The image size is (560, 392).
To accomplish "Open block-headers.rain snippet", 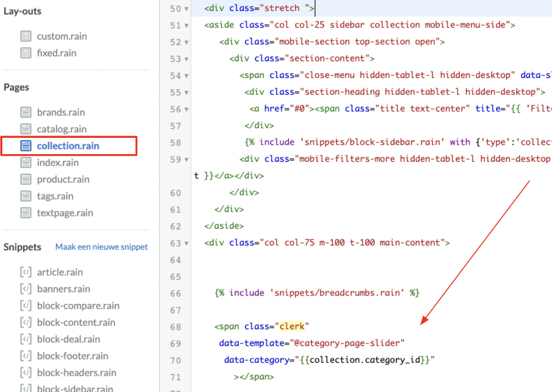I will pyautogui.click(x=76, y=373).
